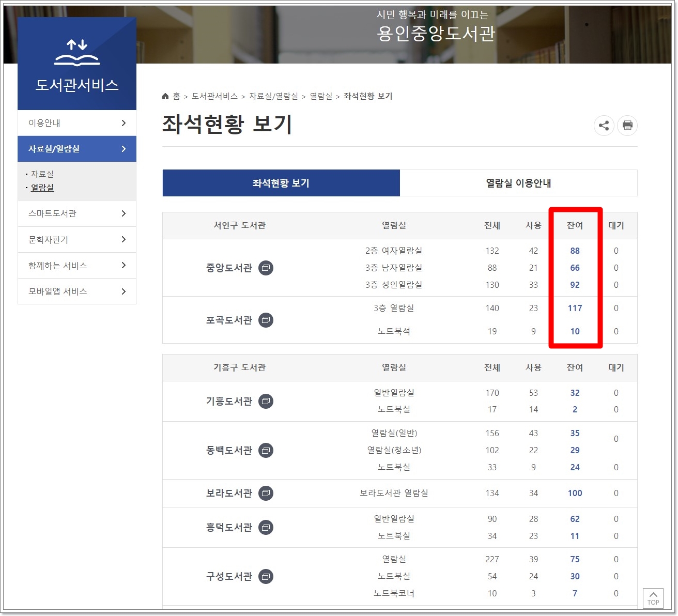Open the 자료실 submenu item
This screenshot has height=616, width=678.
42,174
